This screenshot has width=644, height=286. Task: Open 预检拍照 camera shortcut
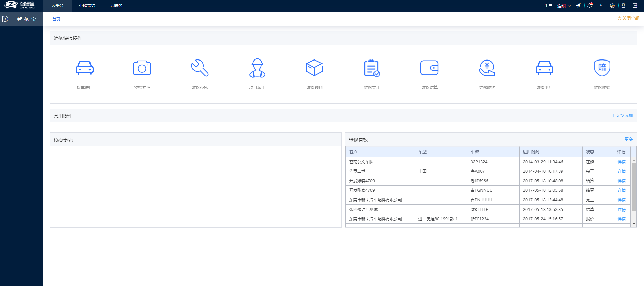pyautogui.click(x=142, y=68)
